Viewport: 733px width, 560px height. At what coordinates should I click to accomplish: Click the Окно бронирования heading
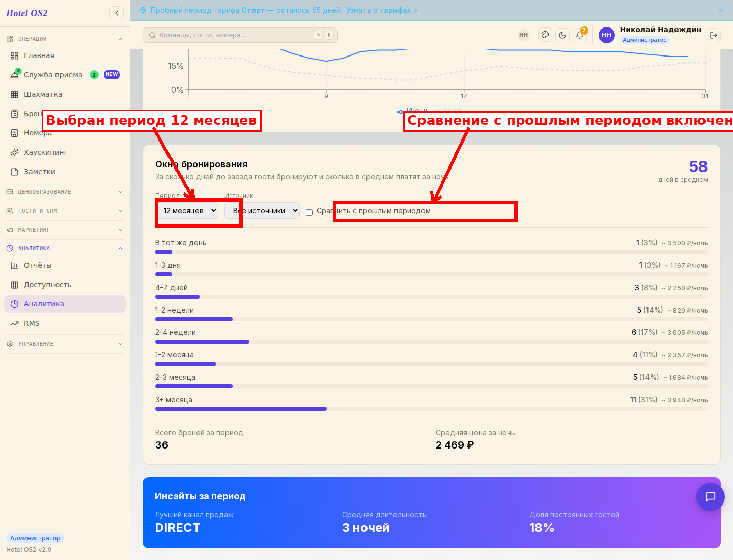coord(202,164)
